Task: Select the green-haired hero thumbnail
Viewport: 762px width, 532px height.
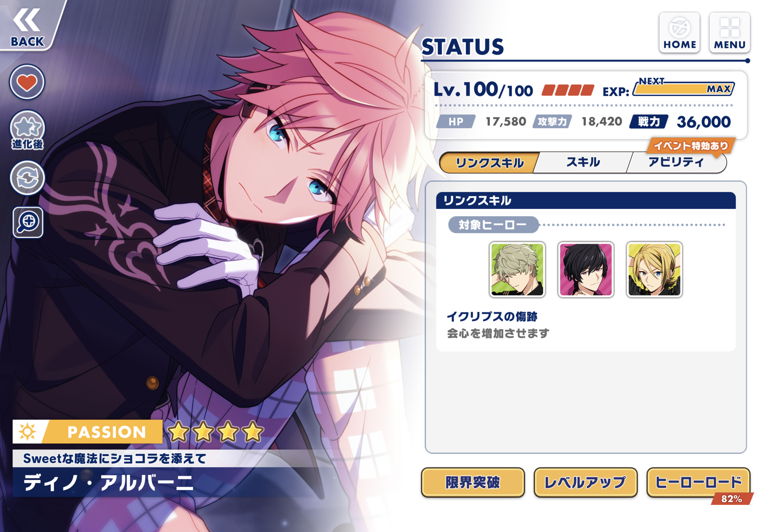Action: [x=517, y=270]
